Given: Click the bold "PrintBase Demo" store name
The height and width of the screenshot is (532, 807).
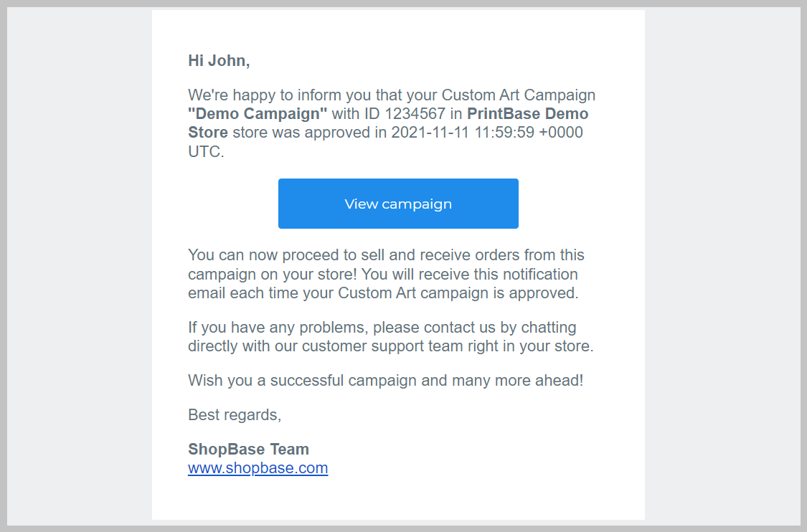Looking at the screenshot, I should click(527, 114).
